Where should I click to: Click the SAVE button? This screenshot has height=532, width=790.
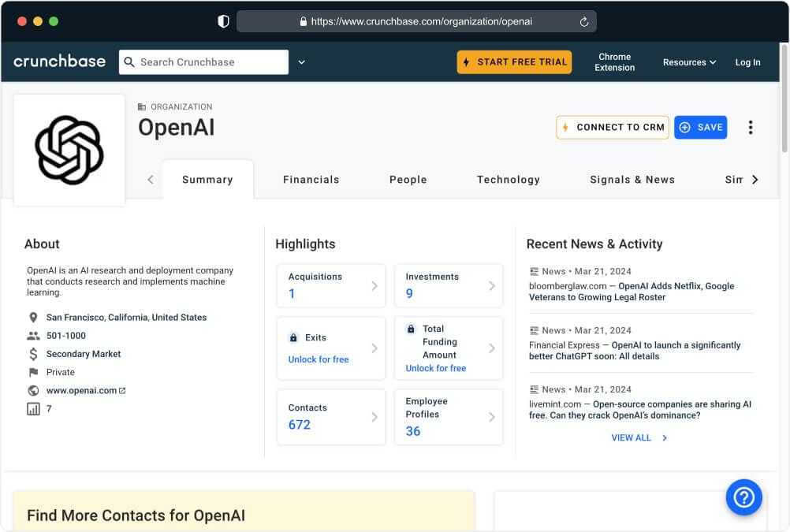700,128
